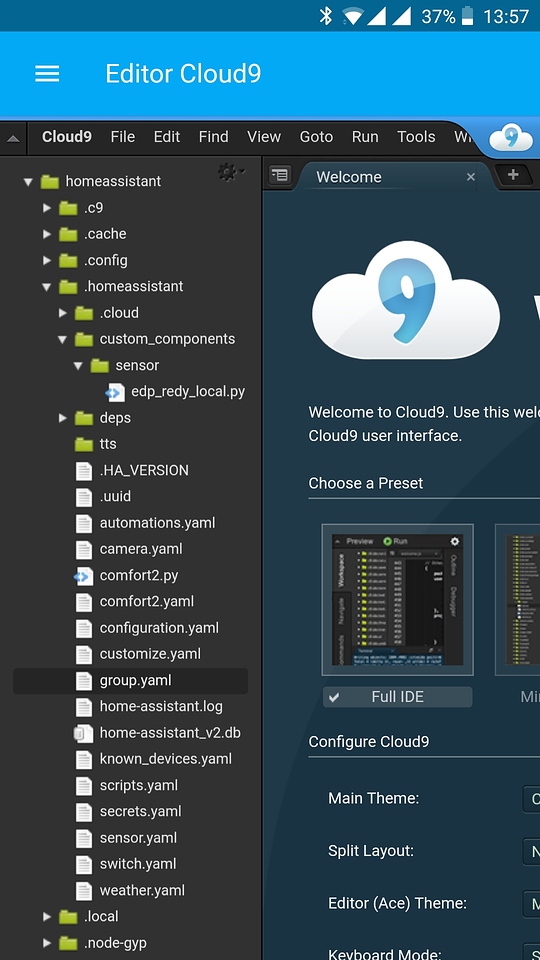Open the Editor (Ace) Theme dropdown
This screenshot has width=540, height=960.
pyautogui.click(x=531, y=904)
